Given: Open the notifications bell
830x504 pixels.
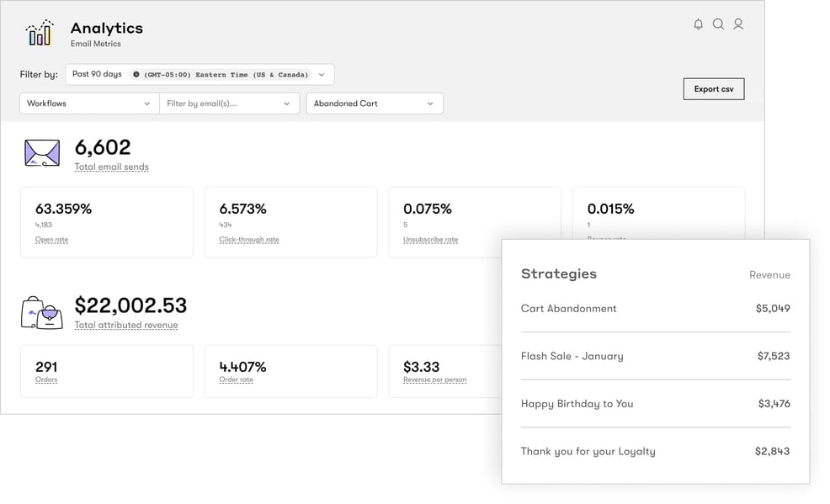Looking at the screenshot, I should 698,24.
